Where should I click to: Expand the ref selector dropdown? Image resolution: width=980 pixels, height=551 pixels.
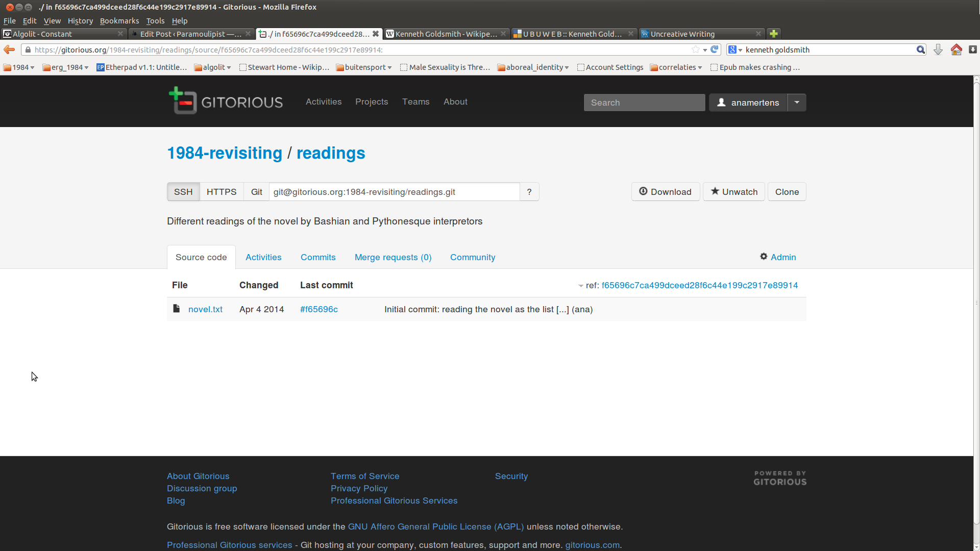(581, 286)
